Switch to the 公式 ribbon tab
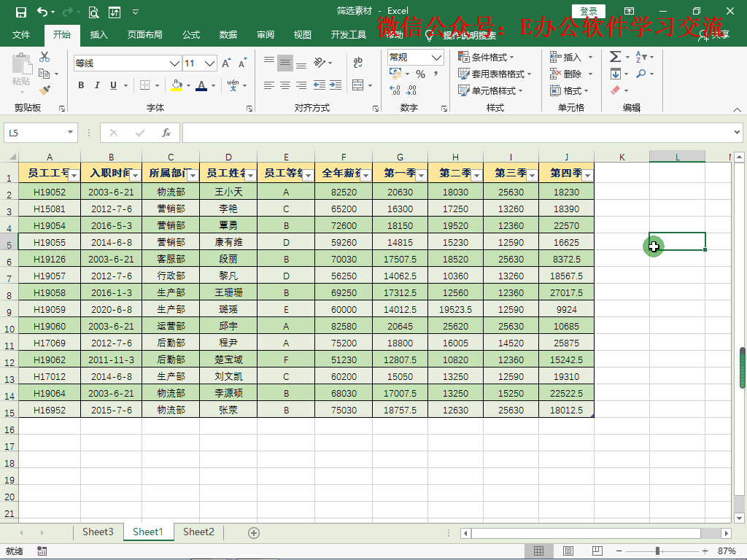The image size is (747, 560). pyautogui.click(x=191, y=35)
